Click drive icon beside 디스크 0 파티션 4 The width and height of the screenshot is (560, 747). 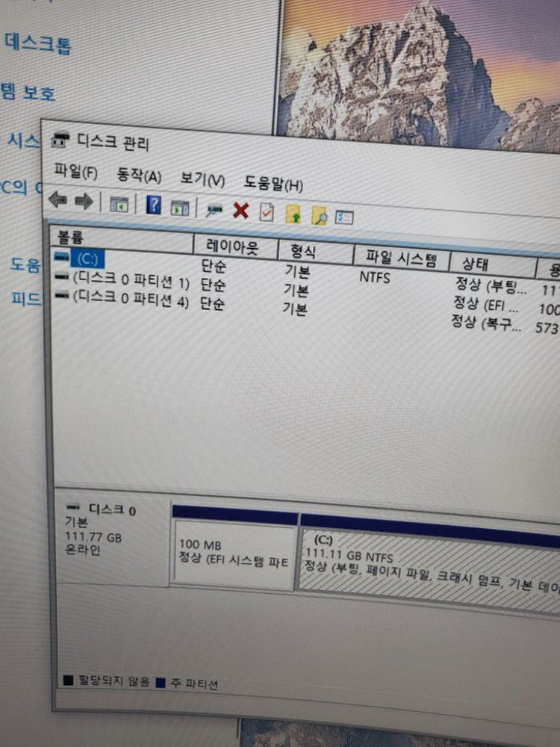coord(61,295)
